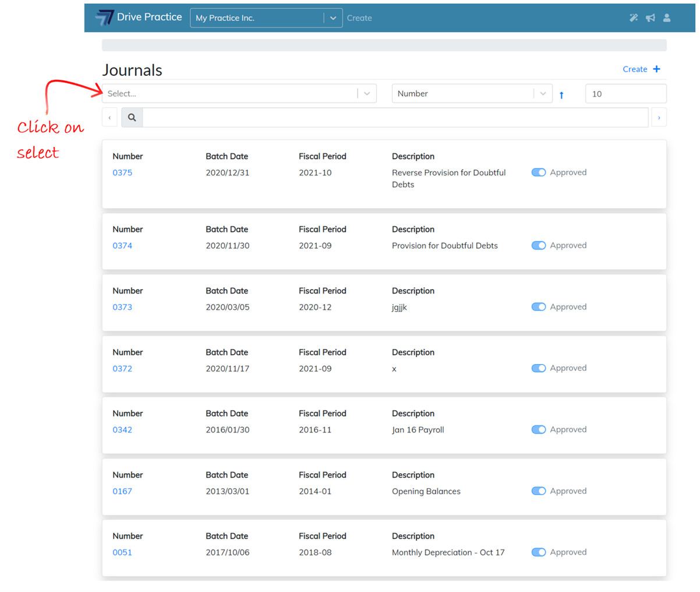Click the header Create menu item

359,18
